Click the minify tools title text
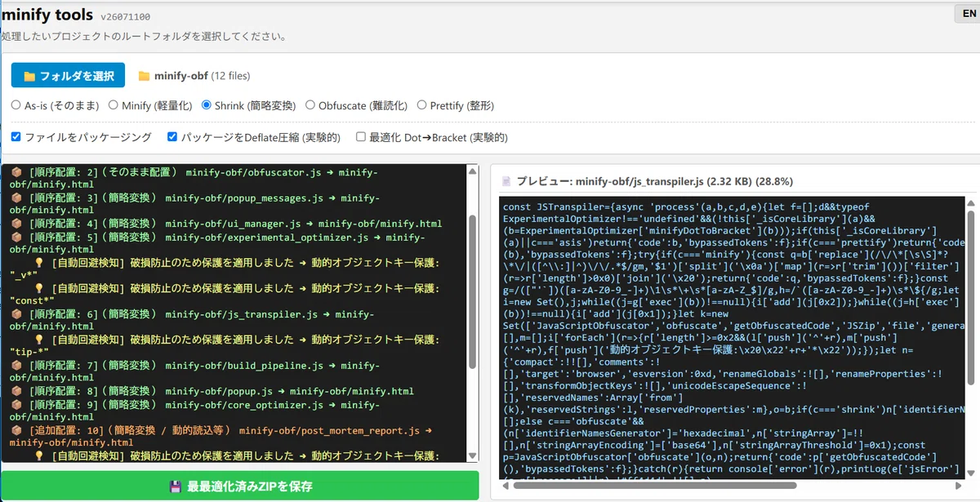 coord(47,14)
